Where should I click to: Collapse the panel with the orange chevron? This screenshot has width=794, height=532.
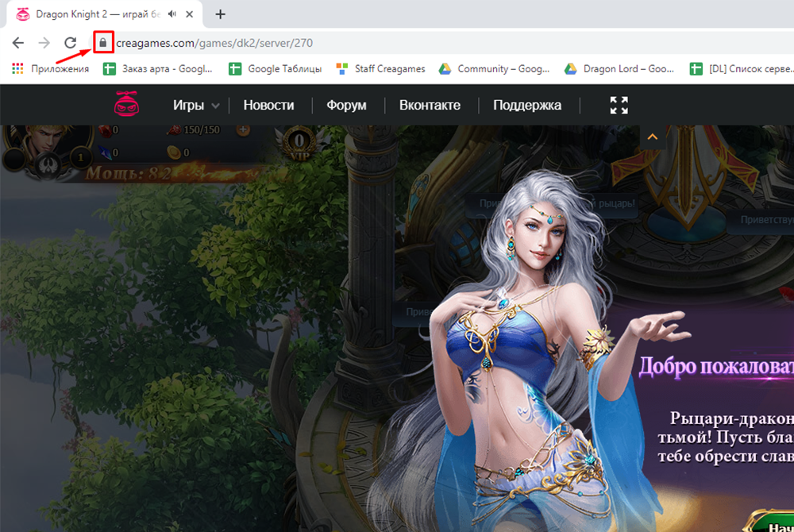tap(653, 137)
